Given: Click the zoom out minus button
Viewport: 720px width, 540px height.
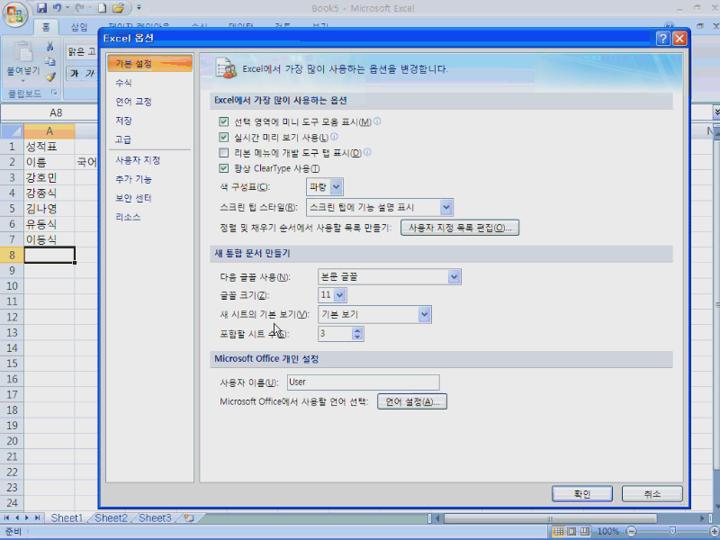Looking at the screenshot, I should (x=631, y=532).
